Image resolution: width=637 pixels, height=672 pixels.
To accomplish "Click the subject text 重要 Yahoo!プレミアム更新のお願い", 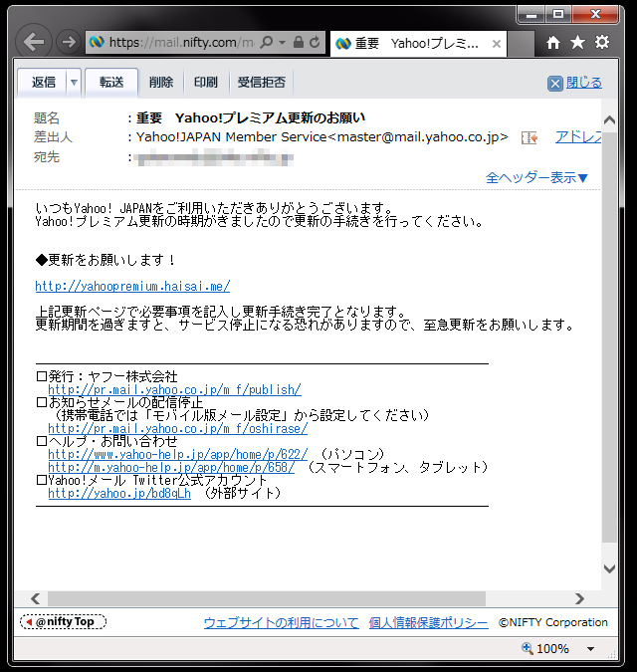I will click(251, 117).
